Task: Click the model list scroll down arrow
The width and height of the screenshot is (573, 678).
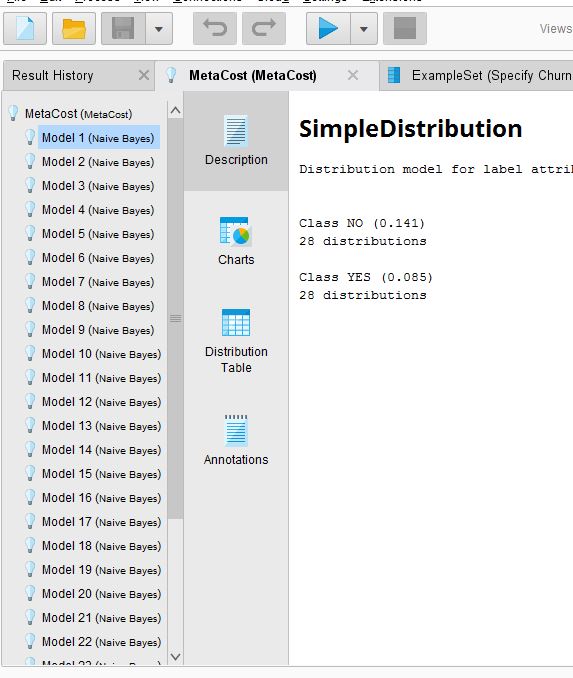Action: pos(175,656)
